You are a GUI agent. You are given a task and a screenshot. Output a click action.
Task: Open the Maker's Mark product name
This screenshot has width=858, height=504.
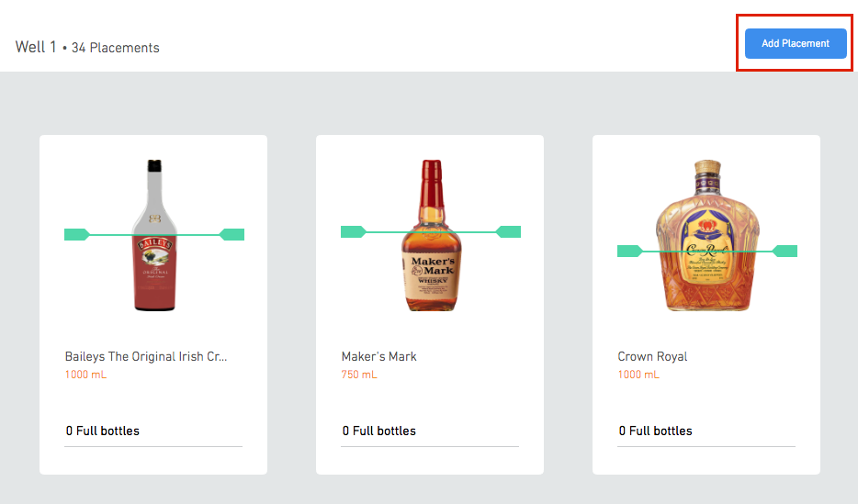(378, 356)
